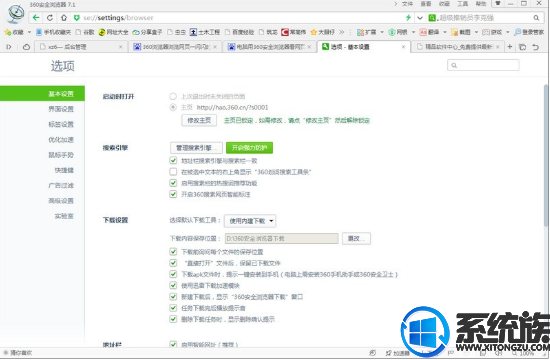The height and width of the screenshot is (360, 550).
Task: Open the 网址大全 bookmark
Action: [113, 32]
